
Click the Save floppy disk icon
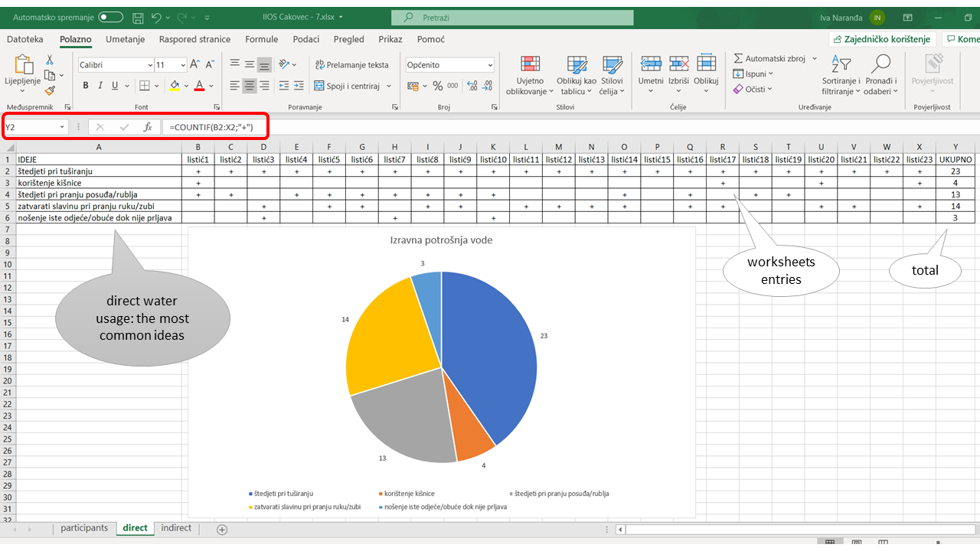click(138, 17)
